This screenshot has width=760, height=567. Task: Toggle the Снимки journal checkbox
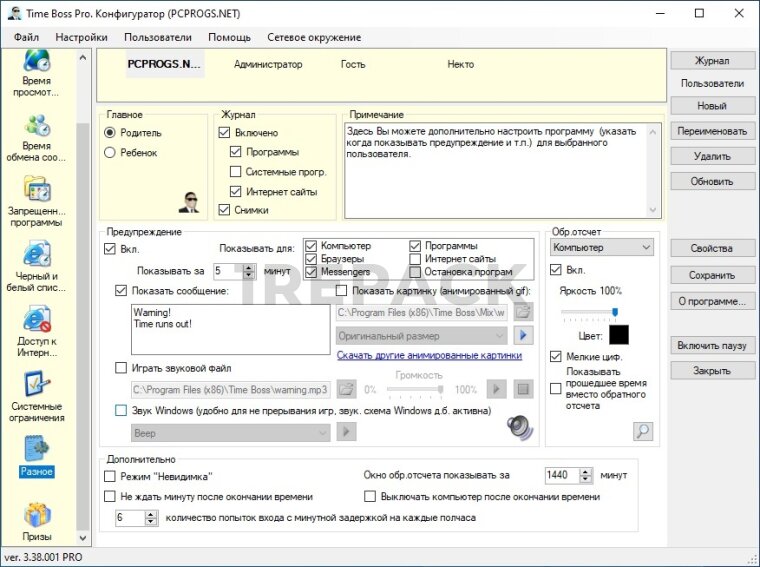224,209
